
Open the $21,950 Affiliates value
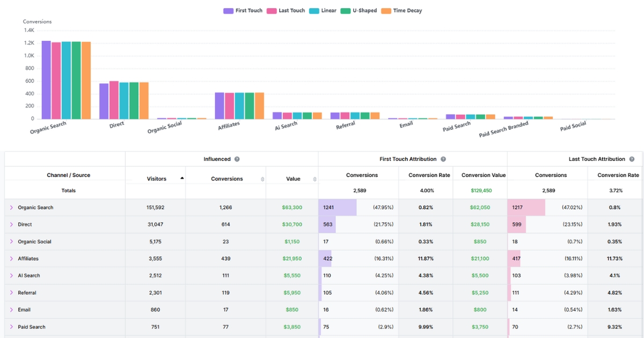click(x=293, y=258)
